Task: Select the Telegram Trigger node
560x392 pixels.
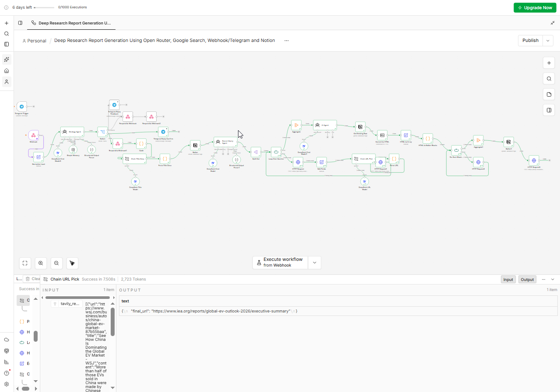Action: tap(21, 107)
